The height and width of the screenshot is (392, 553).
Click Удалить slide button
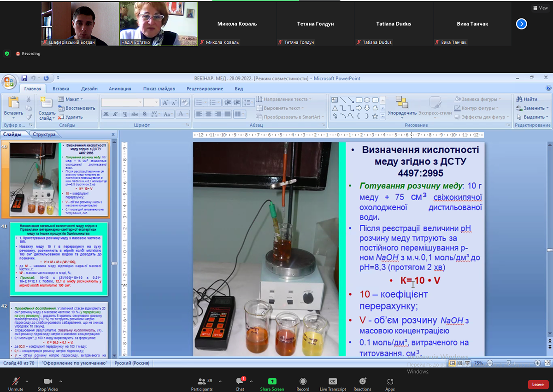pos(71,117)
